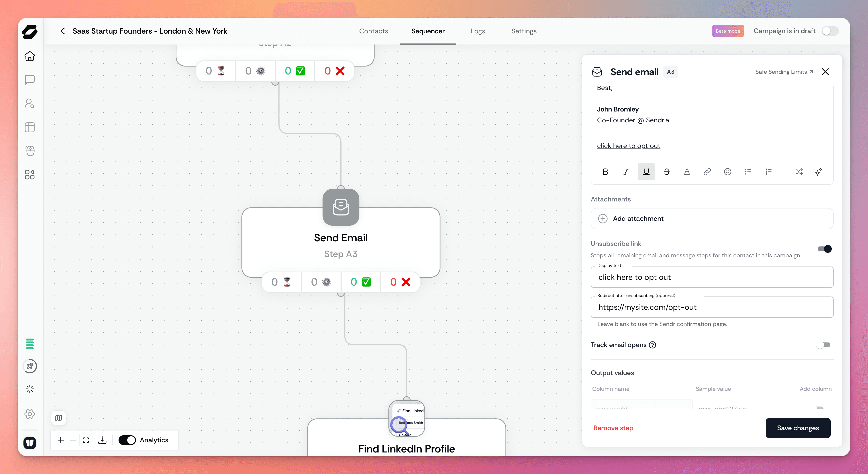Image resolution: width=868 pixels, height=474 pixels.
Task: Open the rocket launch progress icon
Action: 30,366
